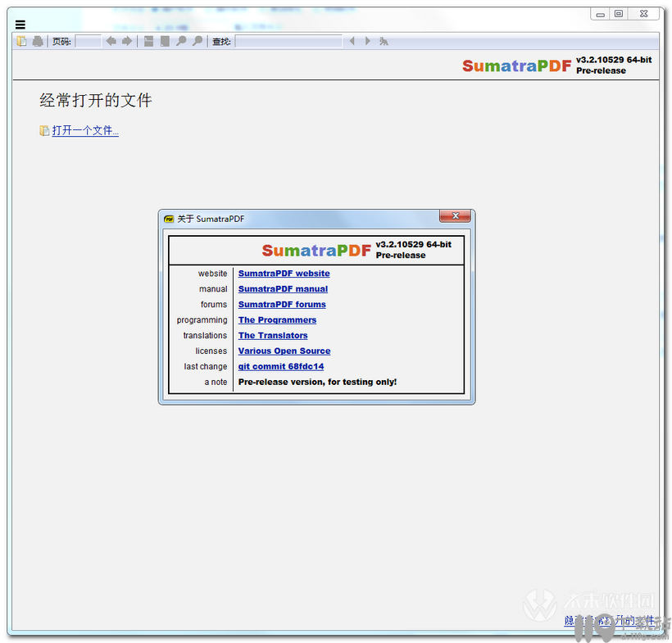
Task: Open SumatraPDF website link
Action: tap(284, 274)
